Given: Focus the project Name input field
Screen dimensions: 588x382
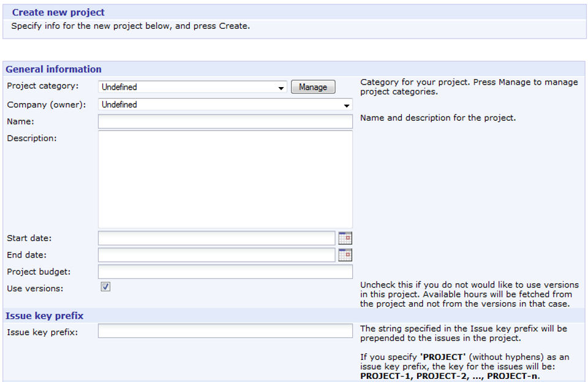Looking at the screenshot, I should (x=225, y=121).
